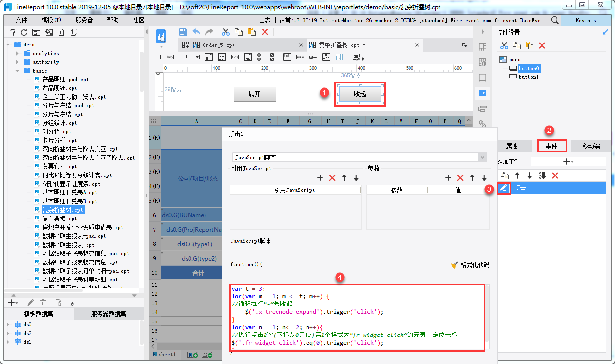The width and height of the screenshot is (615, 364).
Task: Click the 格式化代码 format code button
Action: click(470, 265)
